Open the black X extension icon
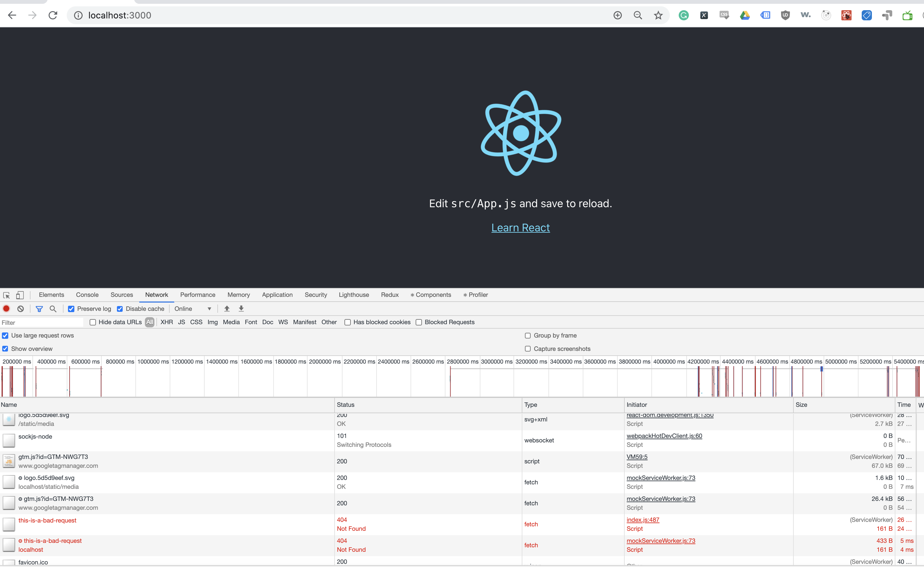924x567 pixels. click(704, 15)
